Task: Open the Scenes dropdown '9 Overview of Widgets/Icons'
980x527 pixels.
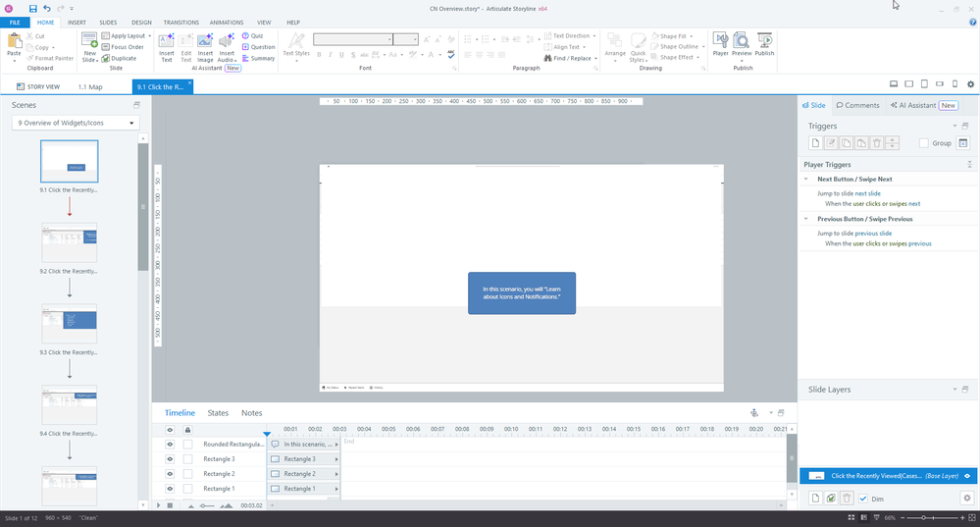Action: tap(76, 123)
